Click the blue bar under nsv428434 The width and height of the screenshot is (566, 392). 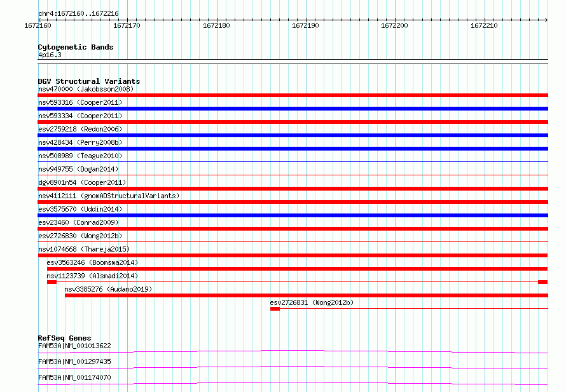293,149
